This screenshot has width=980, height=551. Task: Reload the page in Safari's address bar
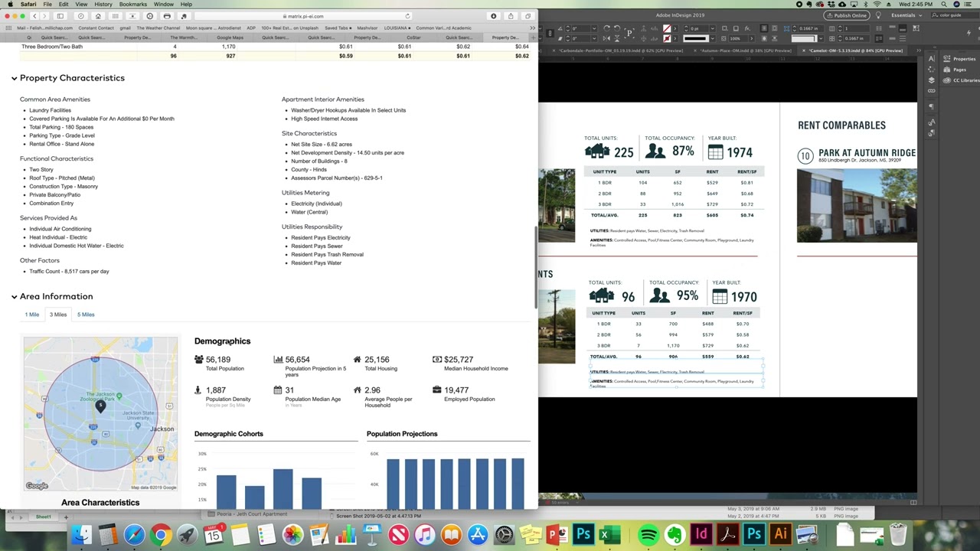(407, 15)
